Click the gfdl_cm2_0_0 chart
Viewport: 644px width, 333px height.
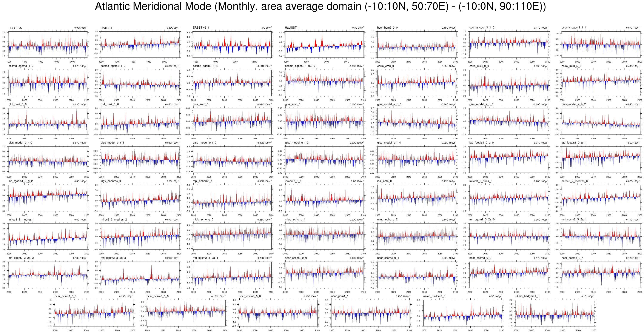pos(48,121)
